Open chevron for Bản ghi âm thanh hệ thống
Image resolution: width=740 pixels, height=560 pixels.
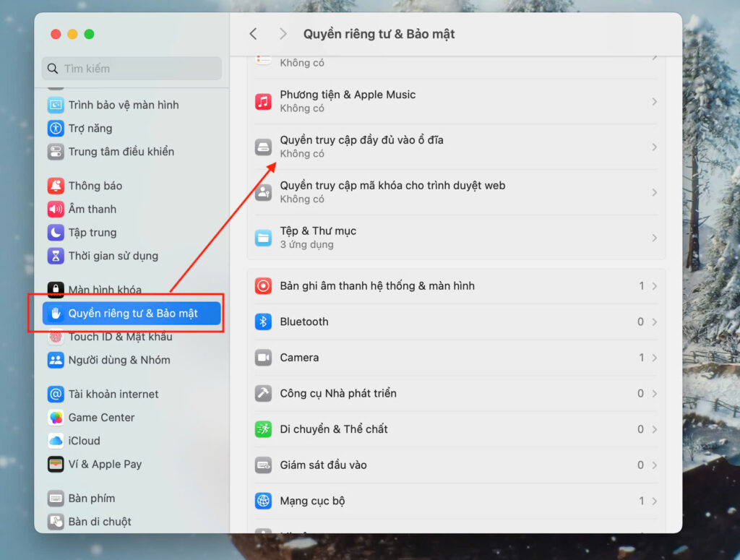tap(654, 286)
